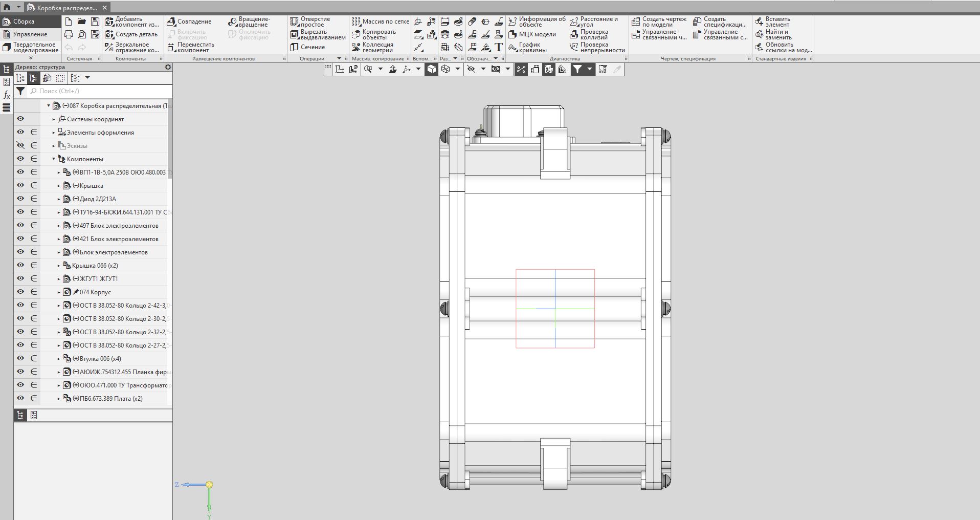Image resolution: width=980 pixels, height=520 pixels.
Task: Open the tree panel settings gear
Action: tap(168, 67)
